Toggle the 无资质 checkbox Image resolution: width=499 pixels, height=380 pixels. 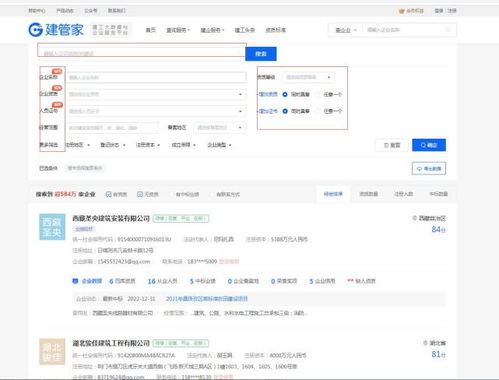(140, 194)
